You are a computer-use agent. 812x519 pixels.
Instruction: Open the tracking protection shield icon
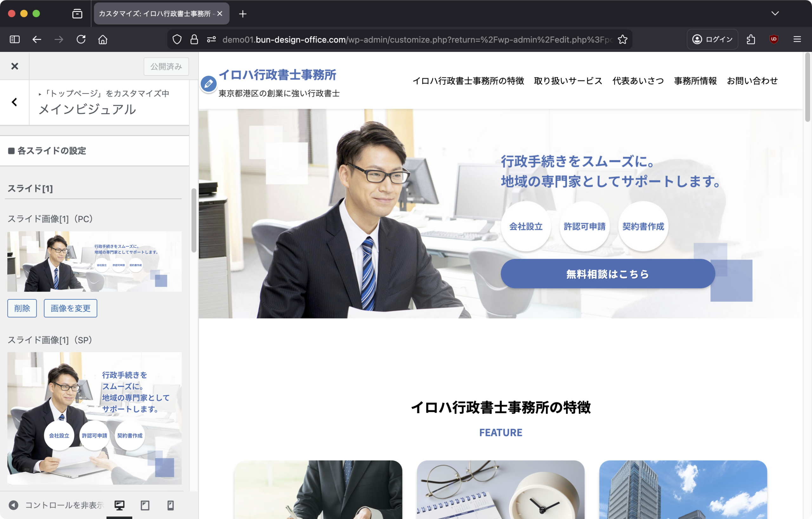177,39
